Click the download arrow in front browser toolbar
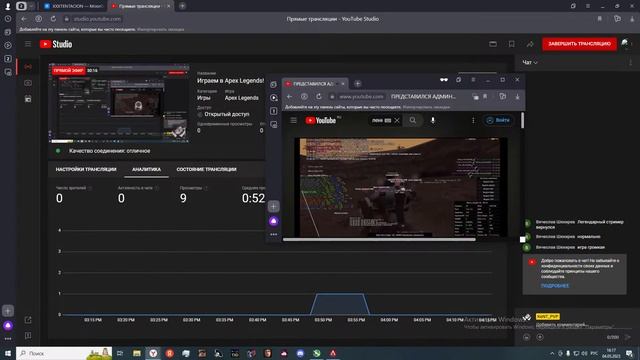The height and width of the screenshot is (360, 640). pos(517,97)
